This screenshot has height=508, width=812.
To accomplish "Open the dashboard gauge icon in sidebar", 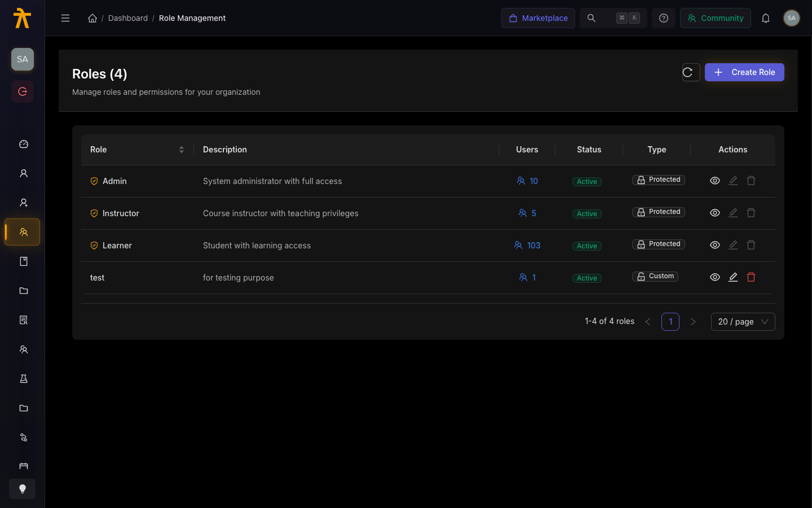I will [24, 144].
